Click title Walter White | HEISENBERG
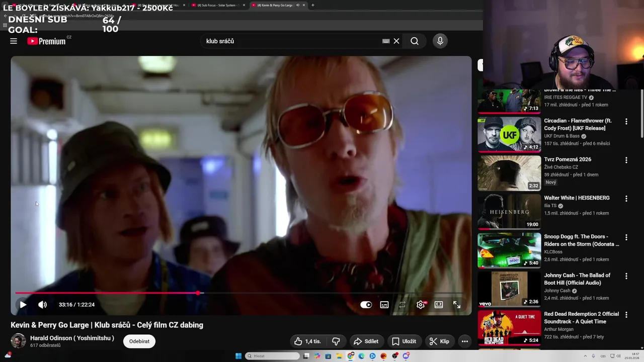Screen dimensions: 644x362 577,198
